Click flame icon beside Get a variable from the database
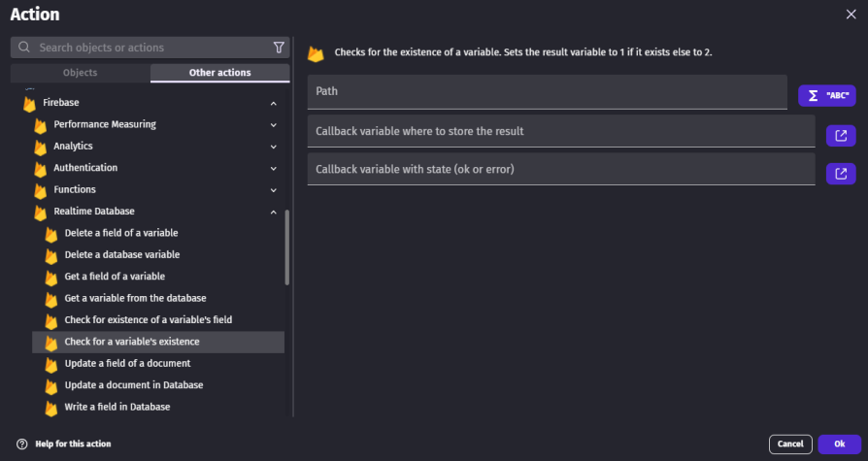 coord(50,299)
